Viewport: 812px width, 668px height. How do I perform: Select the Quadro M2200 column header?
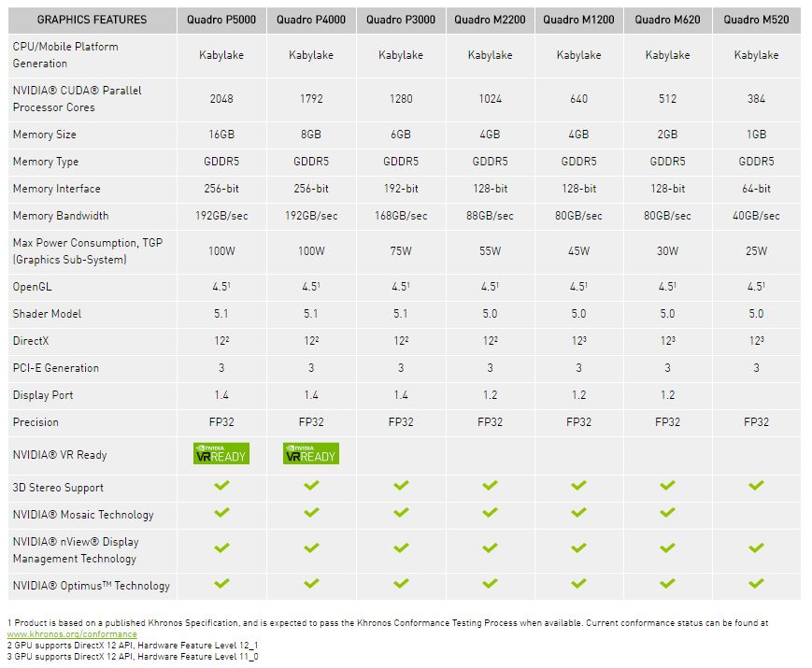point(490,20)
